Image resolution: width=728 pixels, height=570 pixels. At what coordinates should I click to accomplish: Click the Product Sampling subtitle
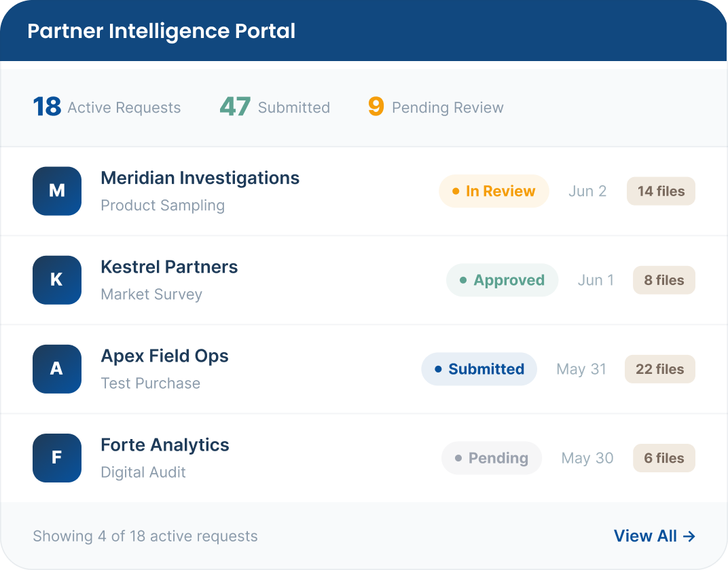click(162, 206)
